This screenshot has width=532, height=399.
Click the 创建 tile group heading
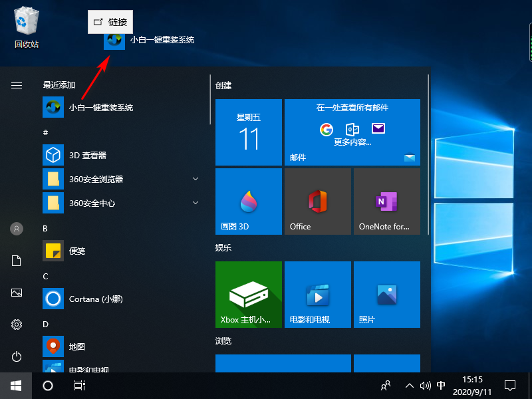click(x=223, y=86)
